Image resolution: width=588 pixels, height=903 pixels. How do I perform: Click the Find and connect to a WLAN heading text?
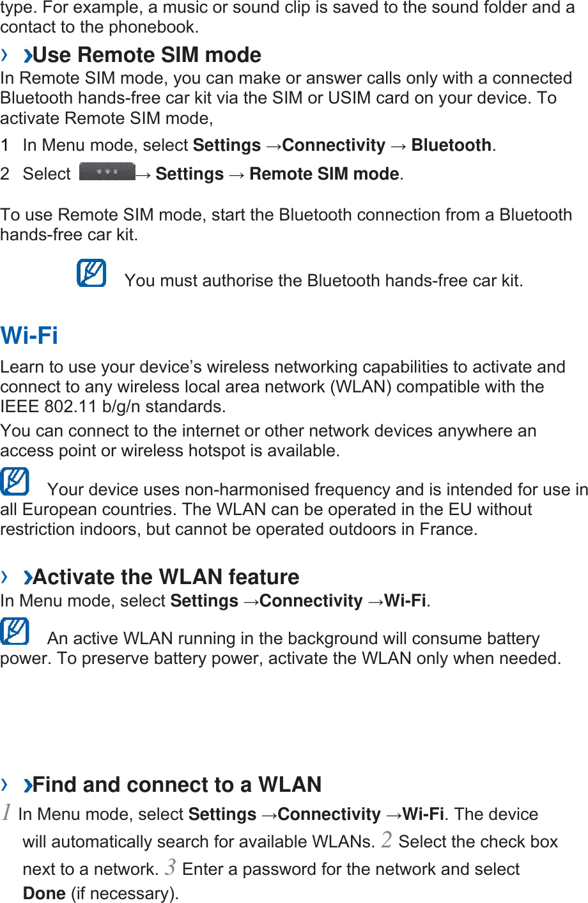[x=177, y=785]
